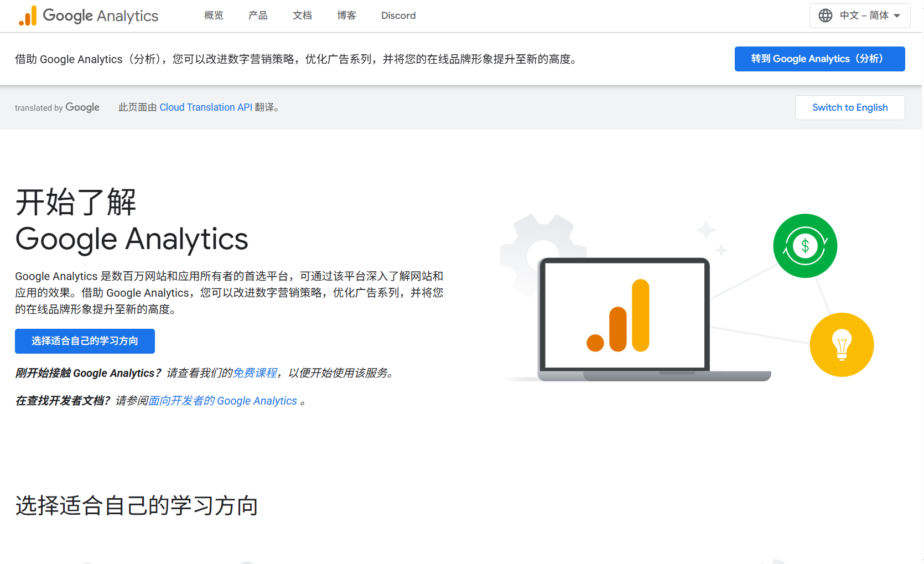The image size is (924, 564).
Task: Click 转到 Google Analytics（分析）button
Action: click(819, 59)
